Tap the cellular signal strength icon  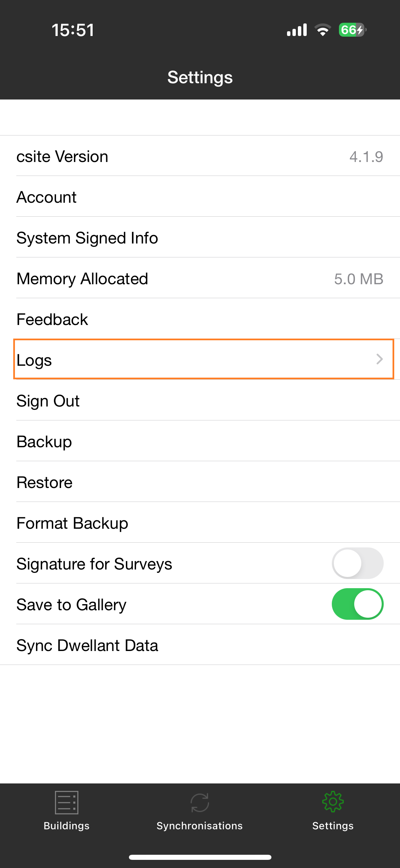pos(297,30)
